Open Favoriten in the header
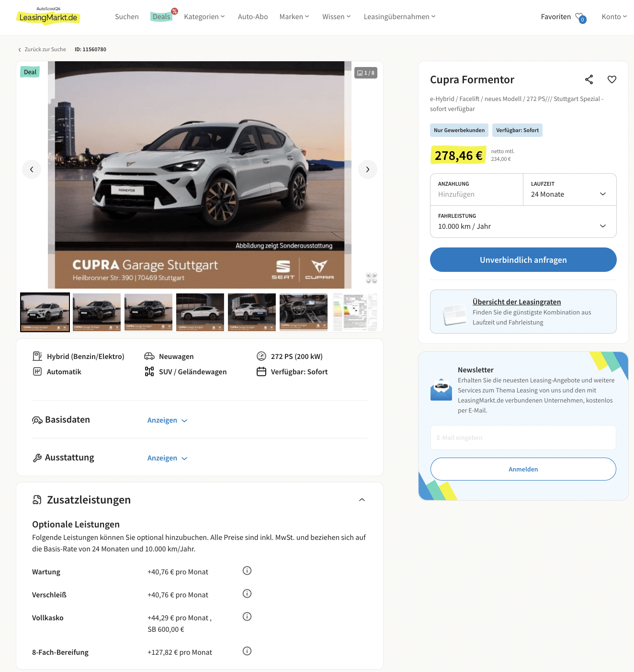This screenshot has height=672, width=634. [556, 17]
